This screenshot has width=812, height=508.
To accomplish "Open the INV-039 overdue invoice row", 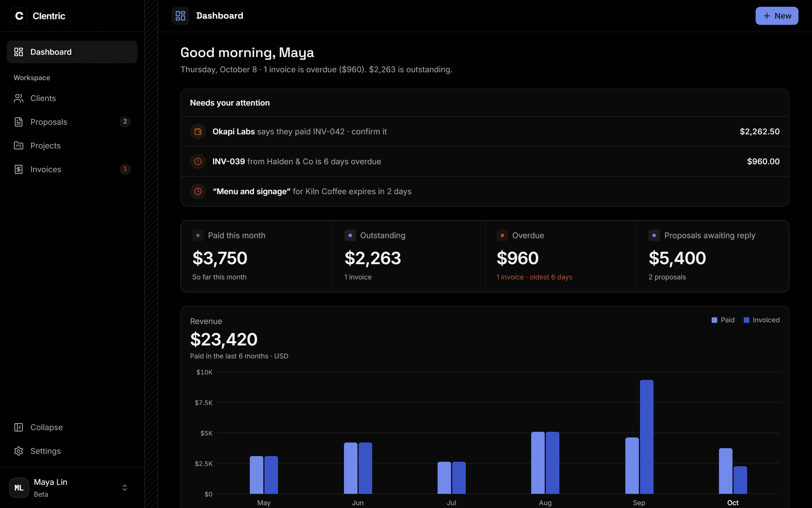I will [x=484, y=161].
